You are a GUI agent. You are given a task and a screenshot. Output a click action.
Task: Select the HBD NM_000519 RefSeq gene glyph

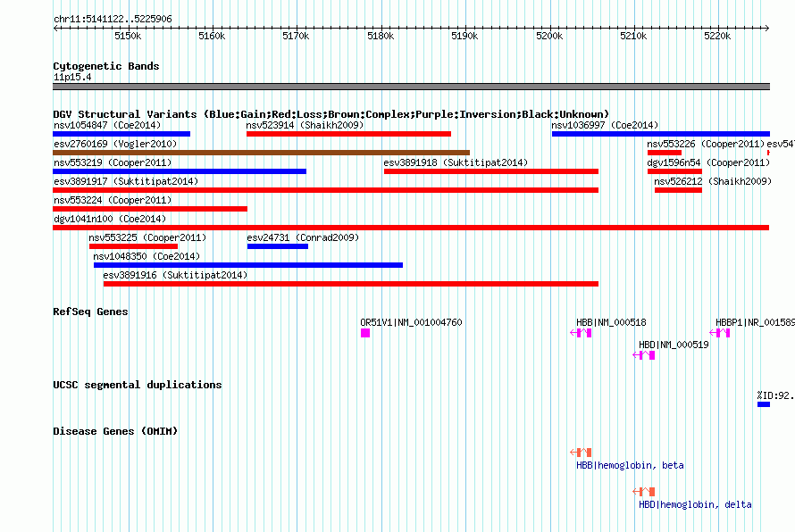click(x=643, y=355)
